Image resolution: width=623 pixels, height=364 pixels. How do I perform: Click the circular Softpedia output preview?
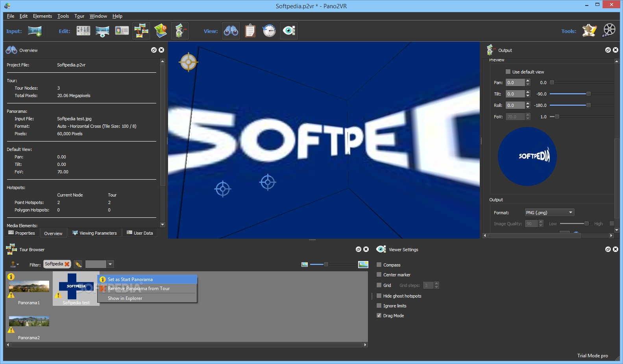(x=527, y=156)
